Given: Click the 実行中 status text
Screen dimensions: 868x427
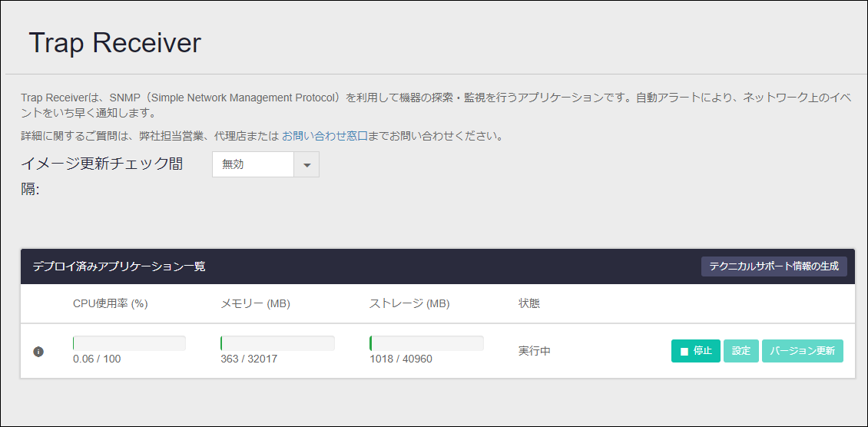Looking at the screenshot, I should 534,351.
